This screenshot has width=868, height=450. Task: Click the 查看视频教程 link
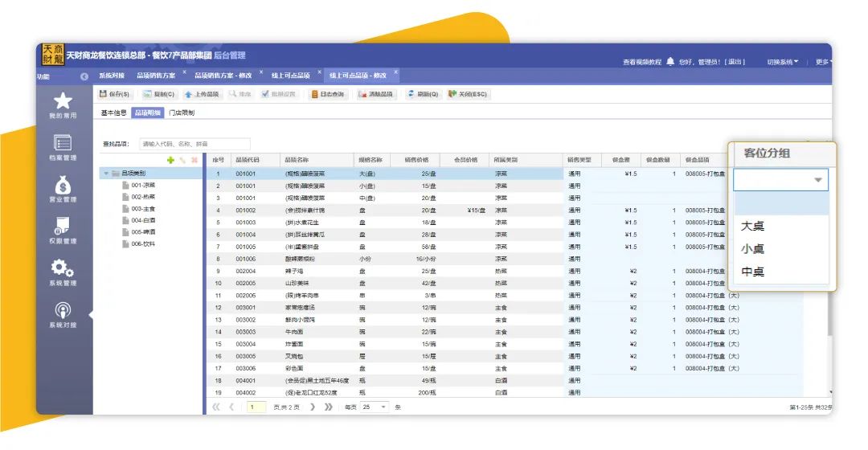(x=642, y=62)
